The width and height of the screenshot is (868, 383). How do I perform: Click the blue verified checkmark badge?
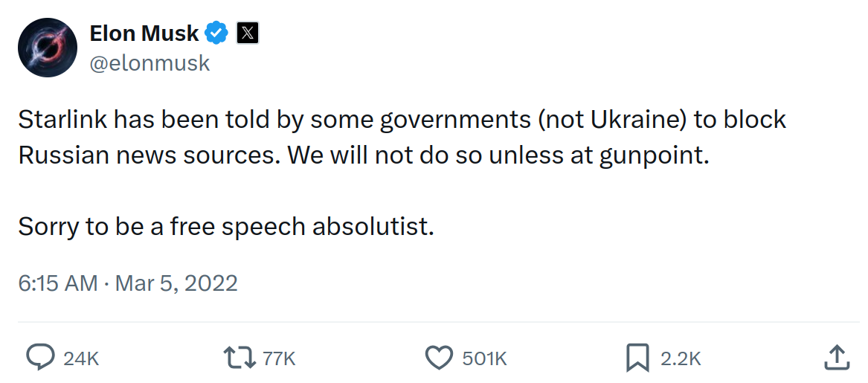click(x=216, y=33)
